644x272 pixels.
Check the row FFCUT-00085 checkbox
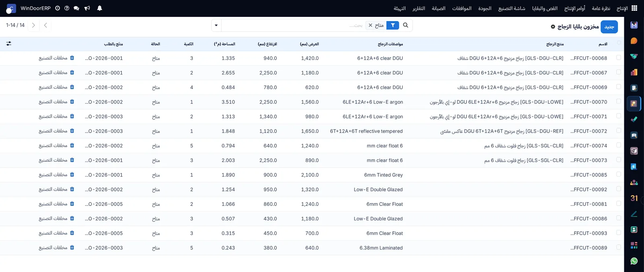[x=619, y=174]
